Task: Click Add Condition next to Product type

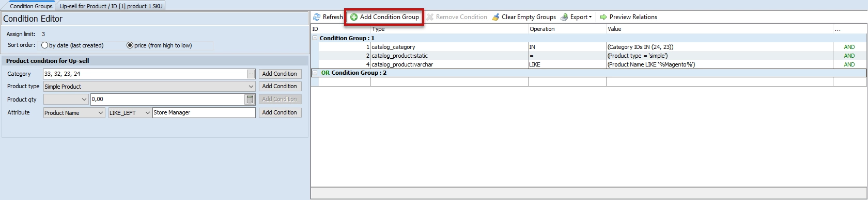Action: [280, 86]
